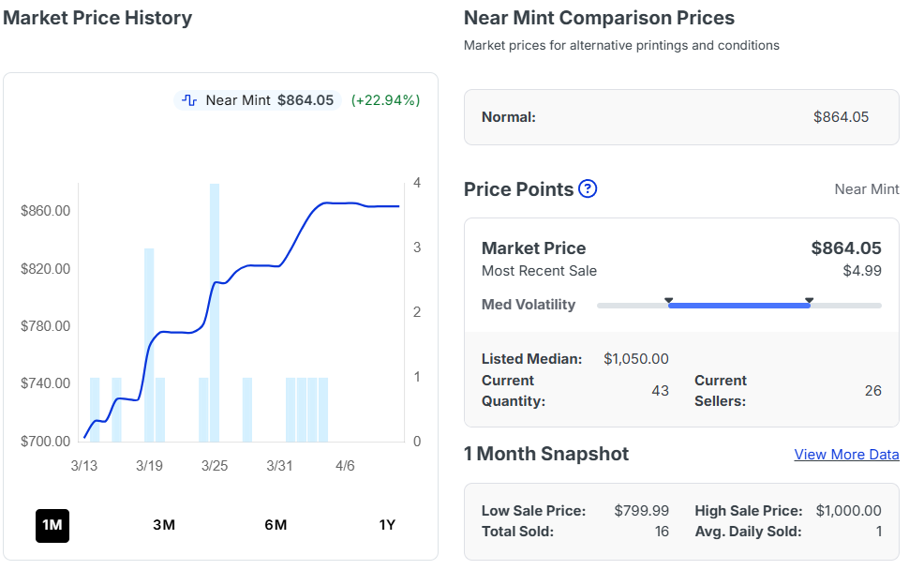Show the 1Y price history
This screenshot has width=924, height=570.
387,525
